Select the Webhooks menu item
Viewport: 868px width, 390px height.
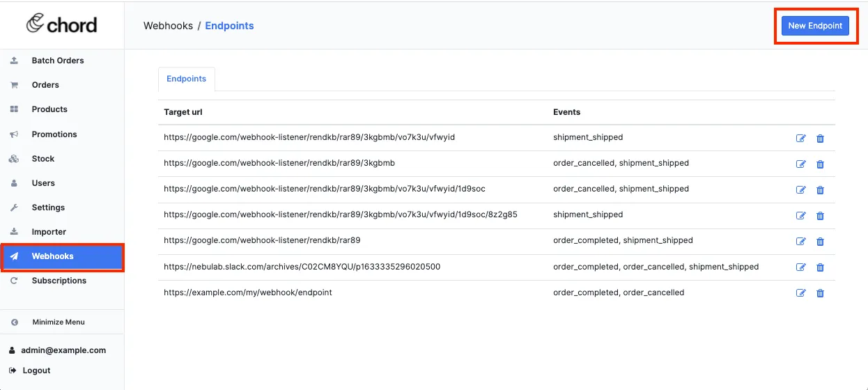62,256
